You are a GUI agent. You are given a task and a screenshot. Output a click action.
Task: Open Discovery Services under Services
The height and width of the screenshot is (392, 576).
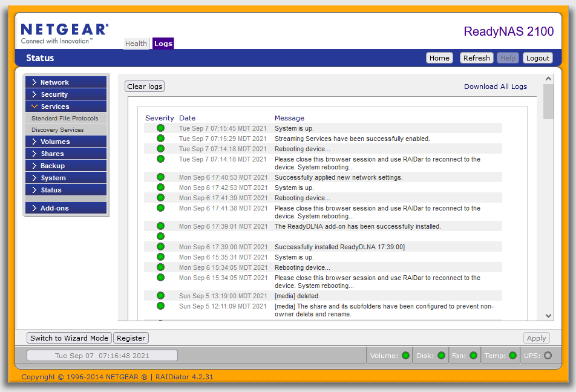(x=57, y=129)
